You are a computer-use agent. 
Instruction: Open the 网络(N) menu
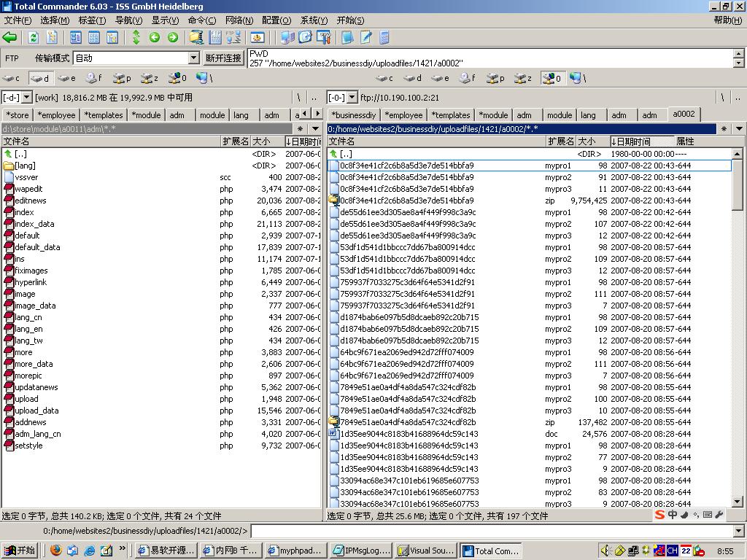pyautogui.click(x=239, y=20)
